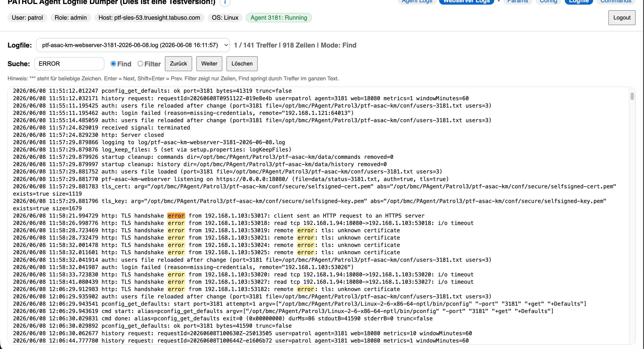Click the login failed line for 192.168.1.121:64013
Image resolution: width=644 pixels, height=349 pixels.
tap(183, 113)
